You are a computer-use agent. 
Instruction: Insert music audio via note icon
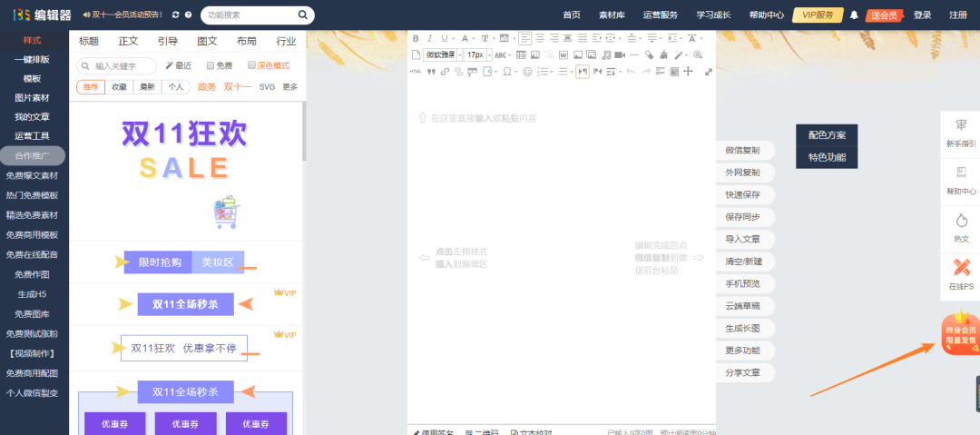click(x=604, y=54)
